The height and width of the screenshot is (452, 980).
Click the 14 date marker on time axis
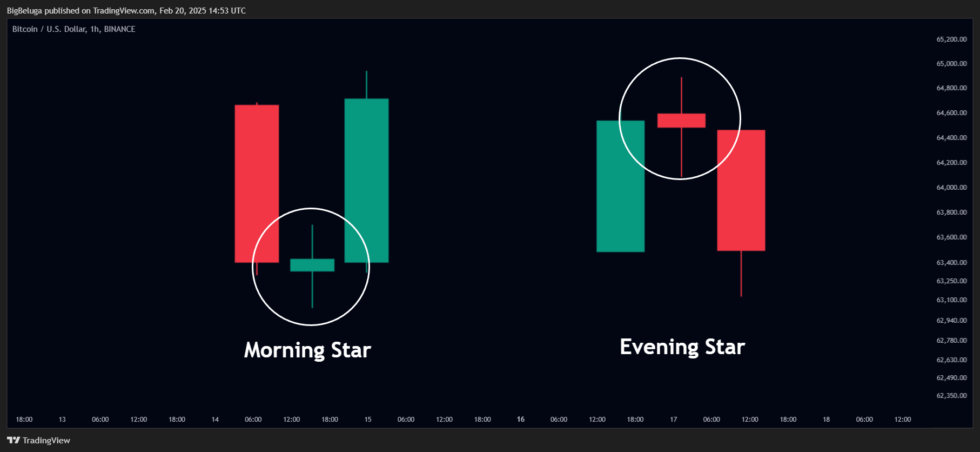coord(215,420)
